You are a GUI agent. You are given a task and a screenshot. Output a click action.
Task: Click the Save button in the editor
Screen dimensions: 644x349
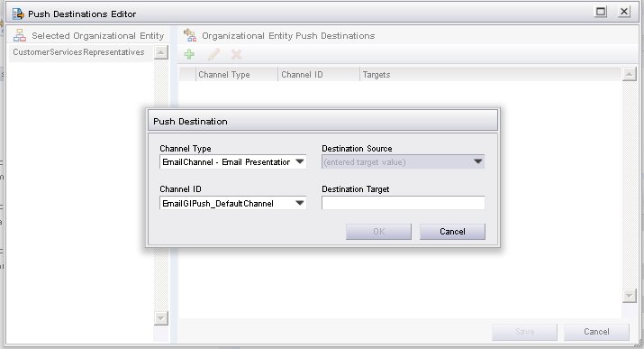point(524,332)
